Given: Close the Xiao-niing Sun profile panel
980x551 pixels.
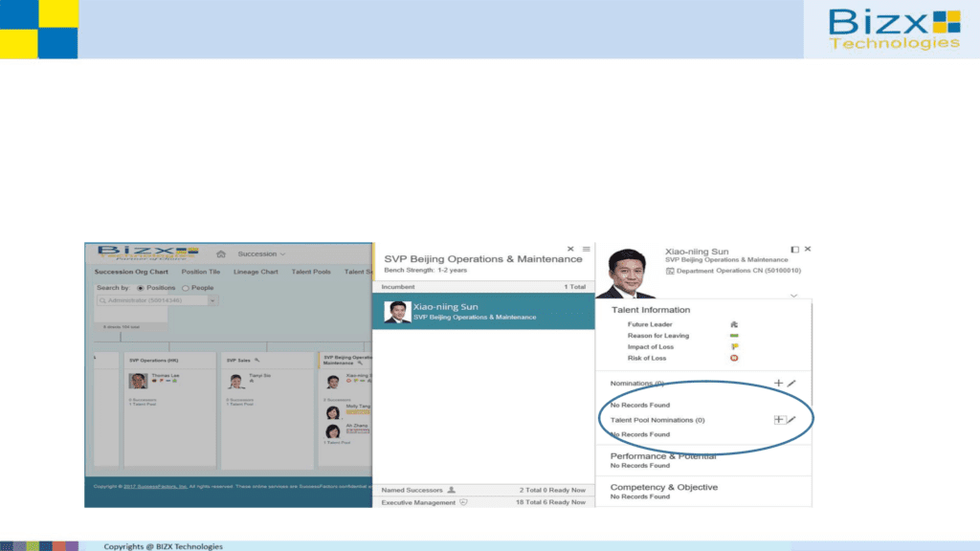Looking at the screenshot, I should coord(808,249).
